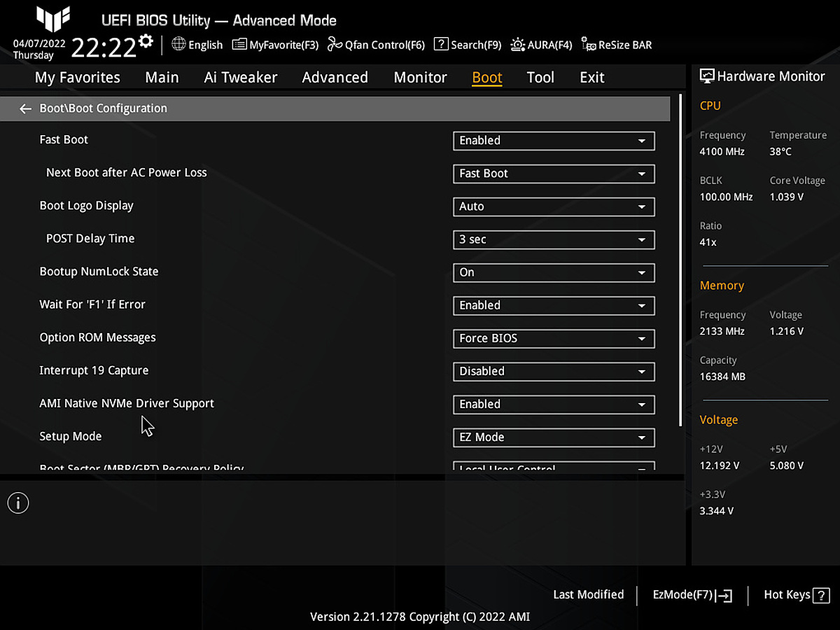Screen dimensions: 840x630
Task: Open the Bootup NumLock State dropdown
Action: coord(554,272)
